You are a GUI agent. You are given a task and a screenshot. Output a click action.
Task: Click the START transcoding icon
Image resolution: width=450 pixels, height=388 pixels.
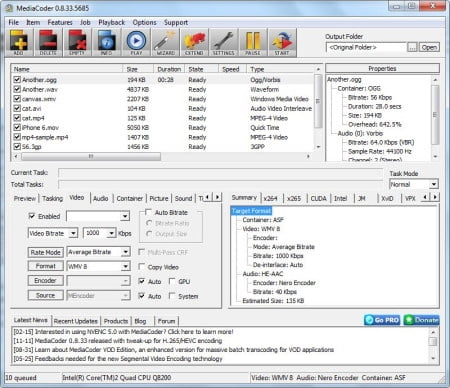click(282, 42)
